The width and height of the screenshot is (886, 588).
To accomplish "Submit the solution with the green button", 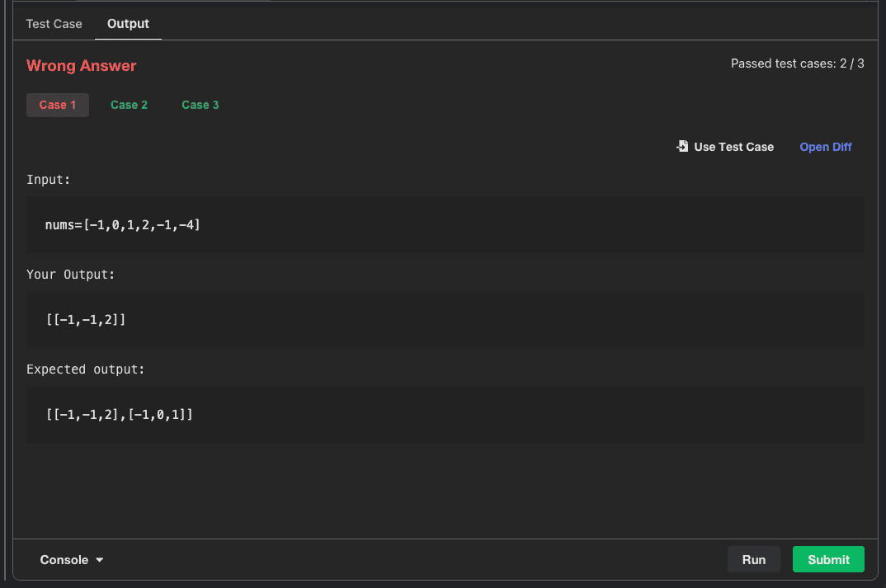I will click(828, 559).
